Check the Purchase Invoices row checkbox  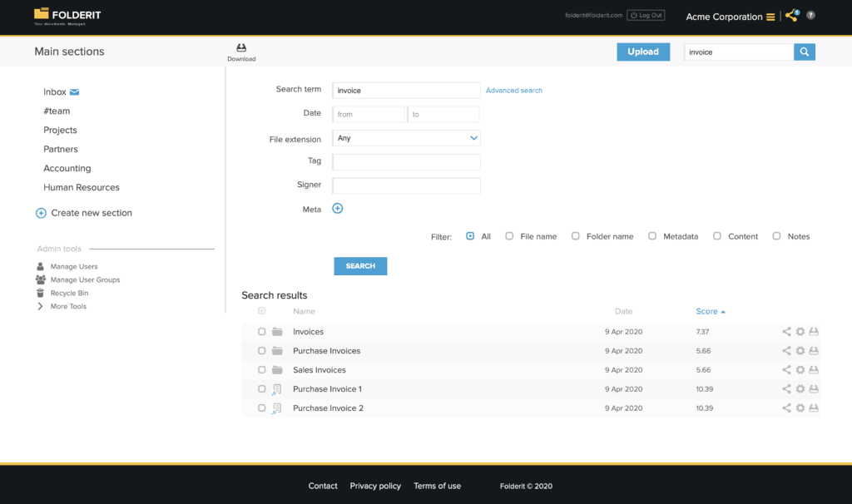point(262,351)
